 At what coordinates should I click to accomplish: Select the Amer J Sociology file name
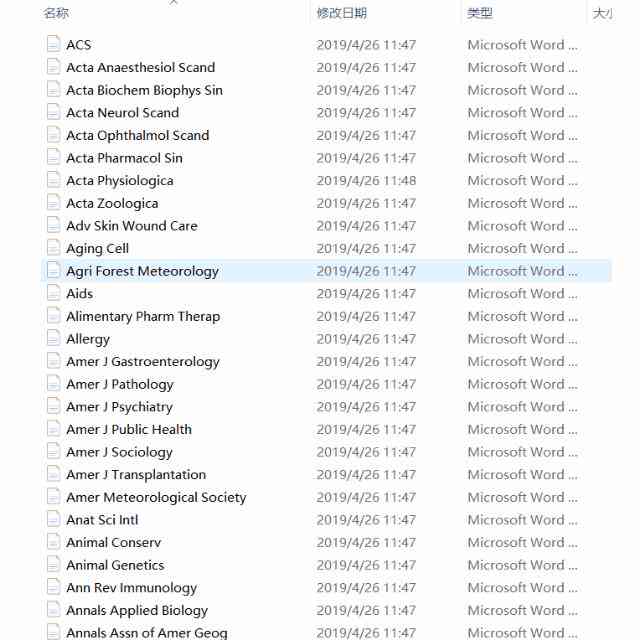pos(120,452)
